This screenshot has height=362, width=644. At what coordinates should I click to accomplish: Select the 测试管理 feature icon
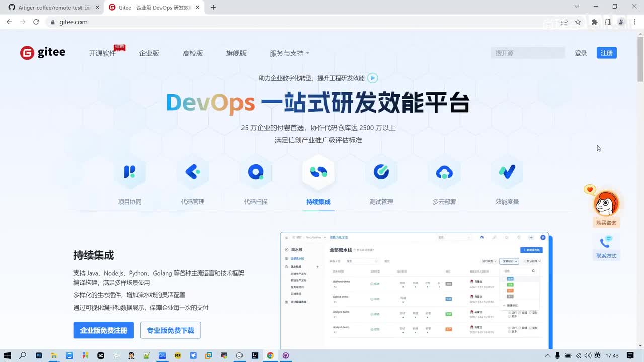point(381,172)
